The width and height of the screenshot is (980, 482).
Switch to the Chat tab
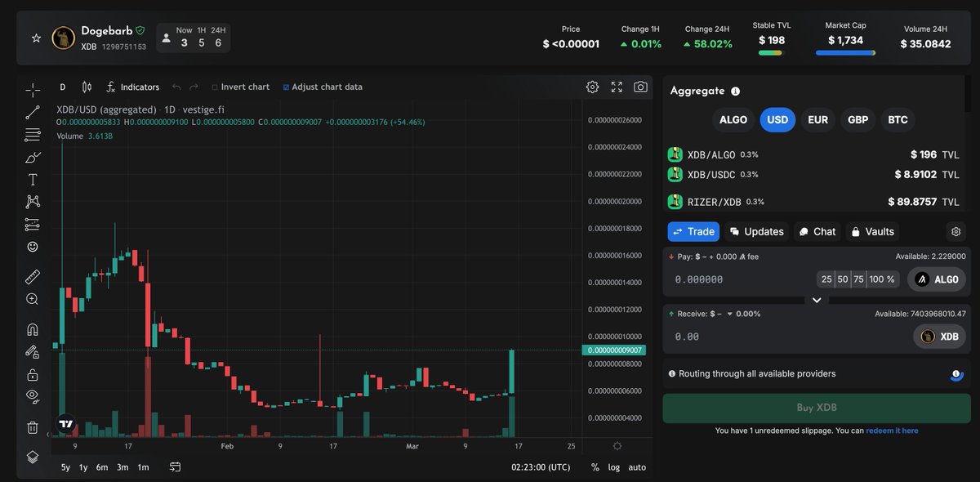tap(817, 231)
